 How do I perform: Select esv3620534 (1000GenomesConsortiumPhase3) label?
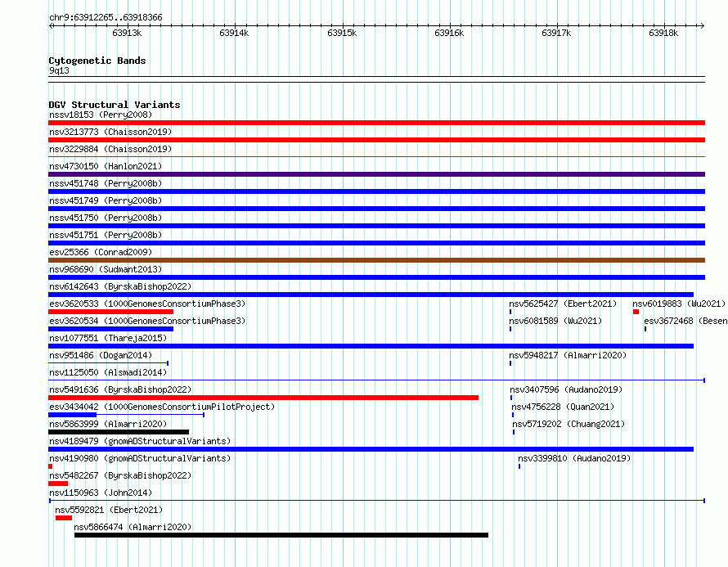coord(147,321)
